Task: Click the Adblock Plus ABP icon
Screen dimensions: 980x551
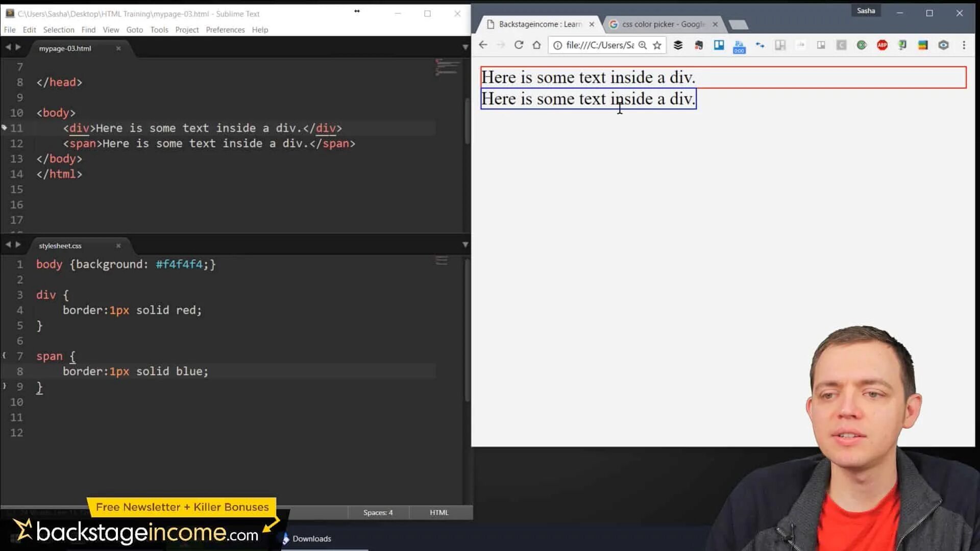Action: pos(882,45)
